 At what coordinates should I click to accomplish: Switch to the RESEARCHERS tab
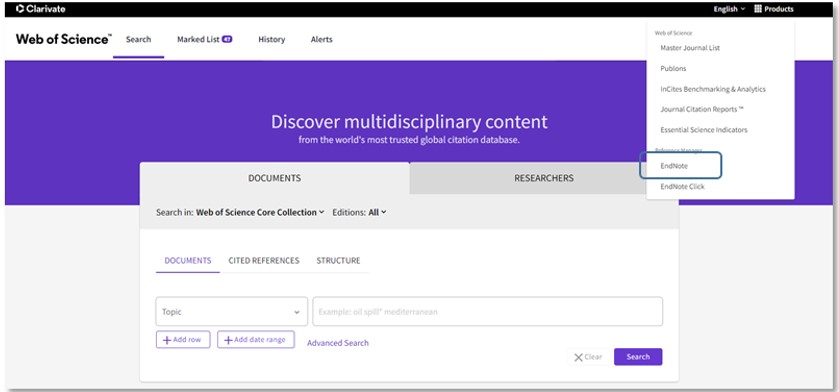[544, 178]
